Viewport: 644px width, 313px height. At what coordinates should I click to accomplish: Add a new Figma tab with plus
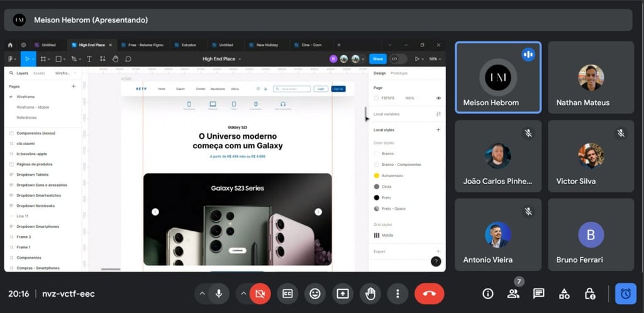pos(339,45)
